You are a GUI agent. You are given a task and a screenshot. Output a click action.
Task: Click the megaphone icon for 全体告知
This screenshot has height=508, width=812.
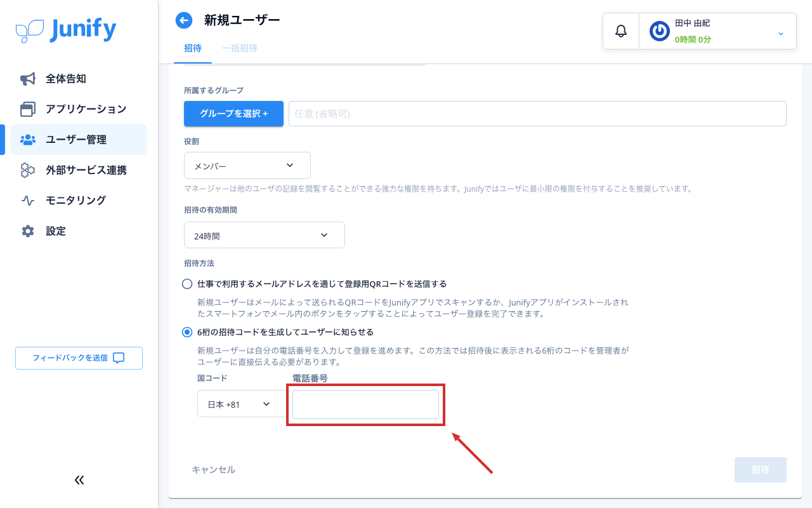tap(28, 79)
